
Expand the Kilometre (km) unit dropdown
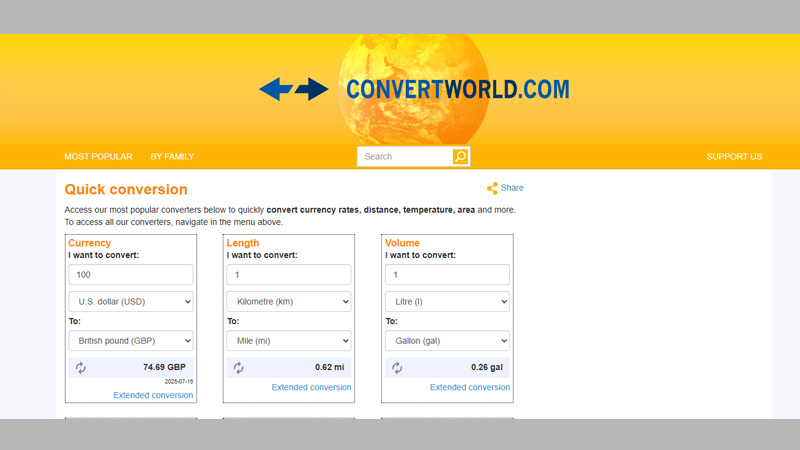[x=288, y=301]
